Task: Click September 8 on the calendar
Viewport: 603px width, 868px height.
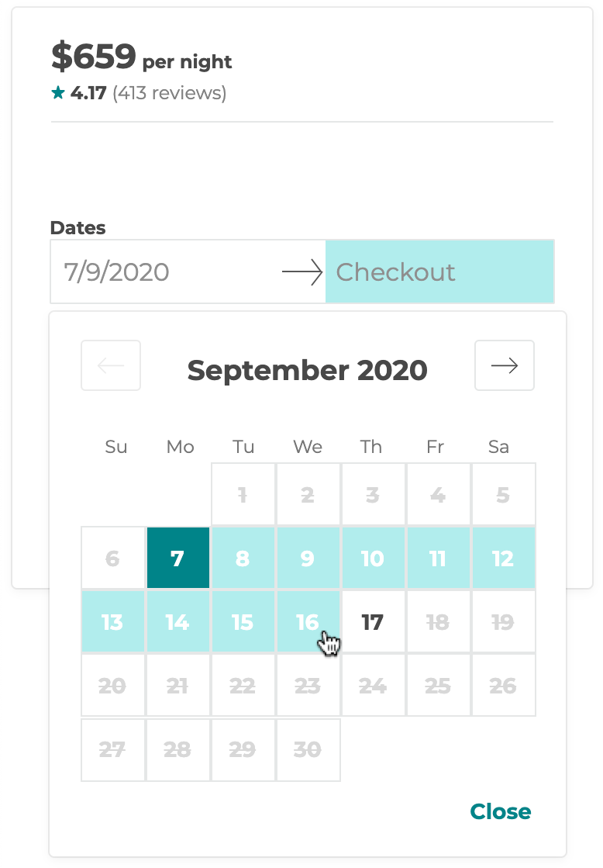Action: point(243,558)
